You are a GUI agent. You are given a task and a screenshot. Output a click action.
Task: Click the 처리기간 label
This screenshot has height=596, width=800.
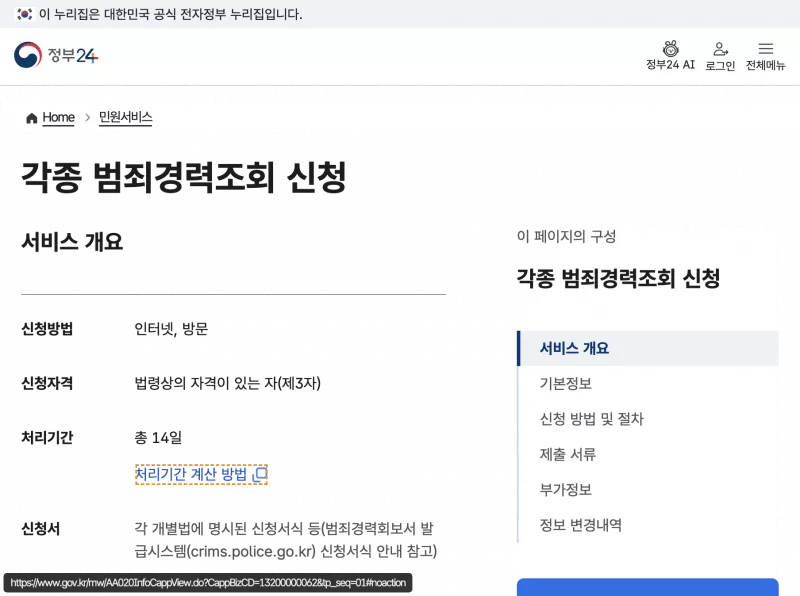[47, 438]
